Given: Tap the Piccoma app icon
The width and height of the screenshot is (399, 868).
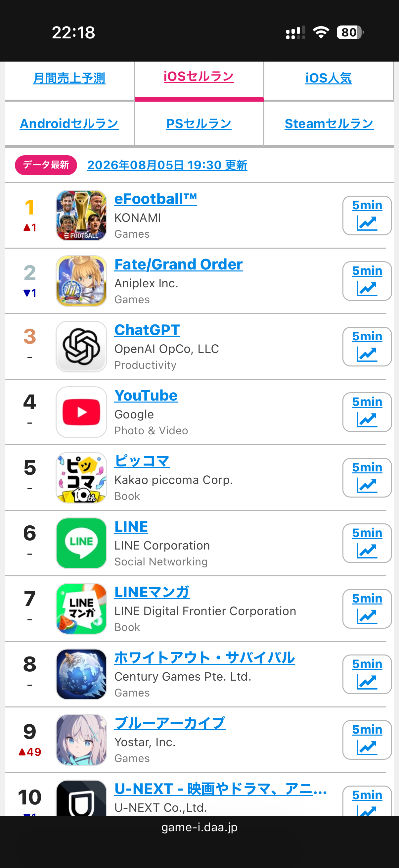Looking at the screenshot, I should tap(81, 478).
